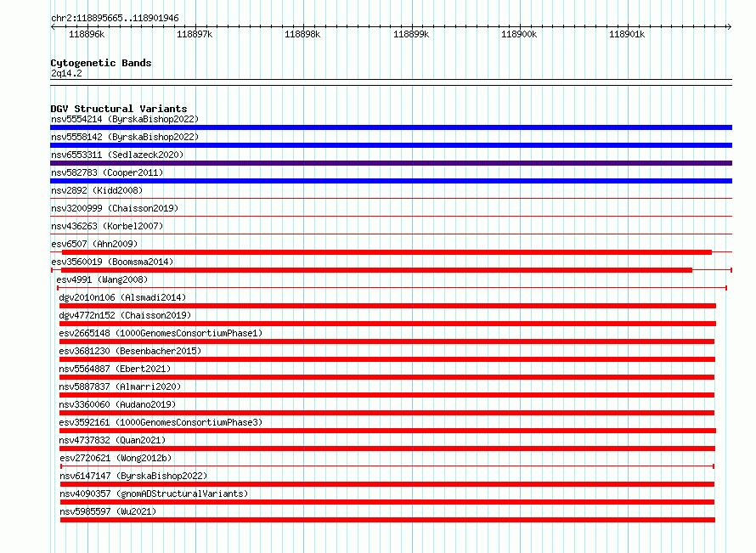The image size is (756, 553).
Task: Click the 118897k ruler tick label
Action: (x=195, y=34)
